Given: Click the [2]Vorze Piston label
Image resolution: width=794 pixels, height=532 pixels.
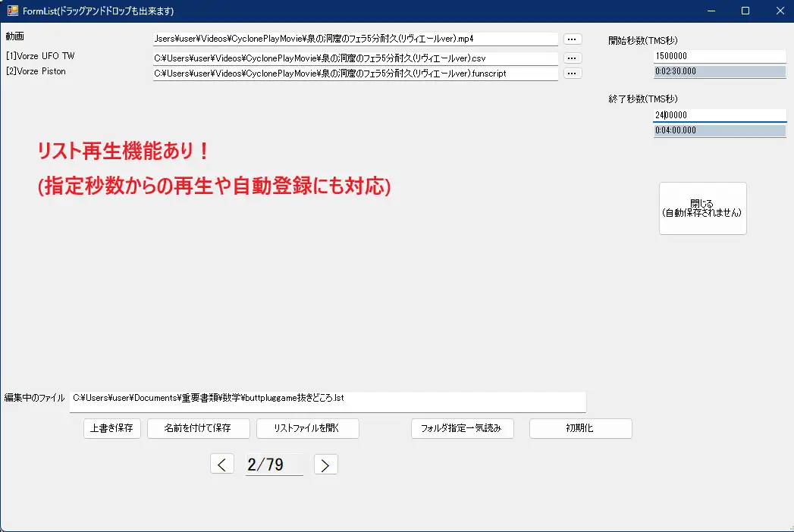Looking at the screenshot, I should pyautogui.click(x=36, y=71).
